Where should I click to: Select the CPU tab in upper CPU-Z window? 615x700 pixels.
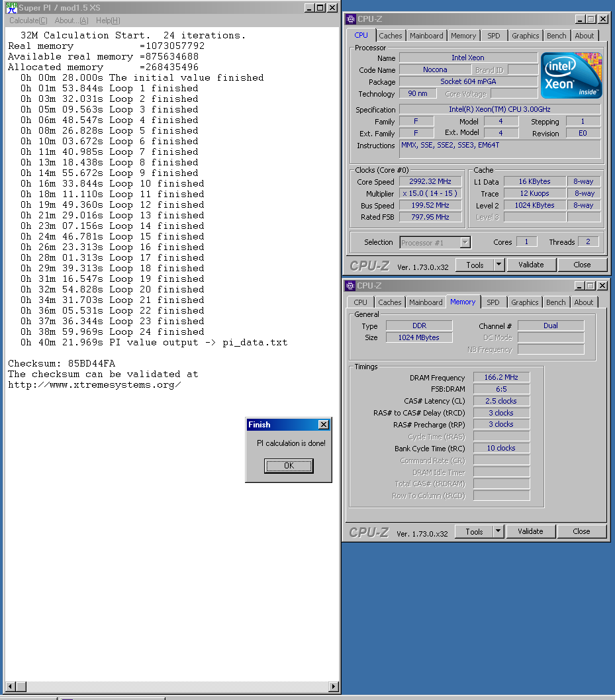pos(361,35)
